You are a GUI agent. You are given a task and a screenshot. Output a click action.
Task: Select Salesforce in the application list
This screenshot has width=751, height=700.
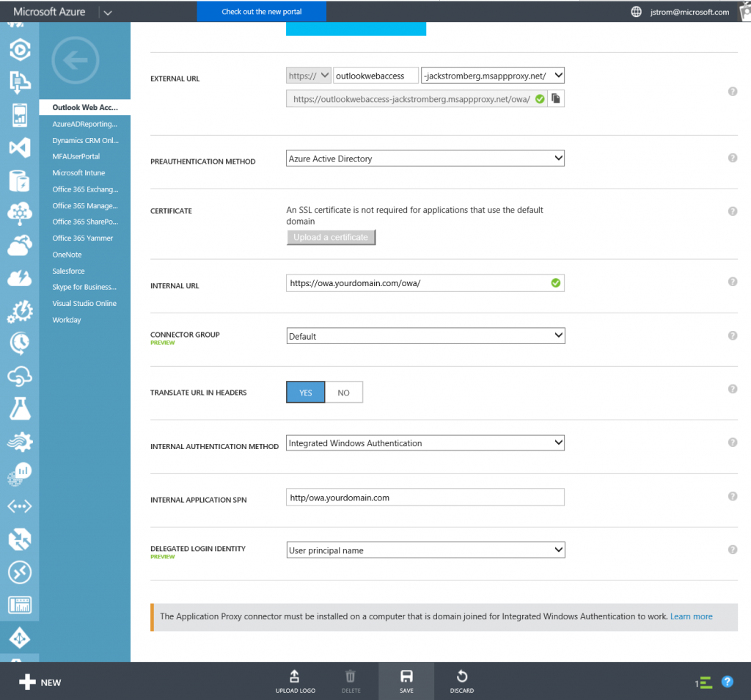coord(68,271)
